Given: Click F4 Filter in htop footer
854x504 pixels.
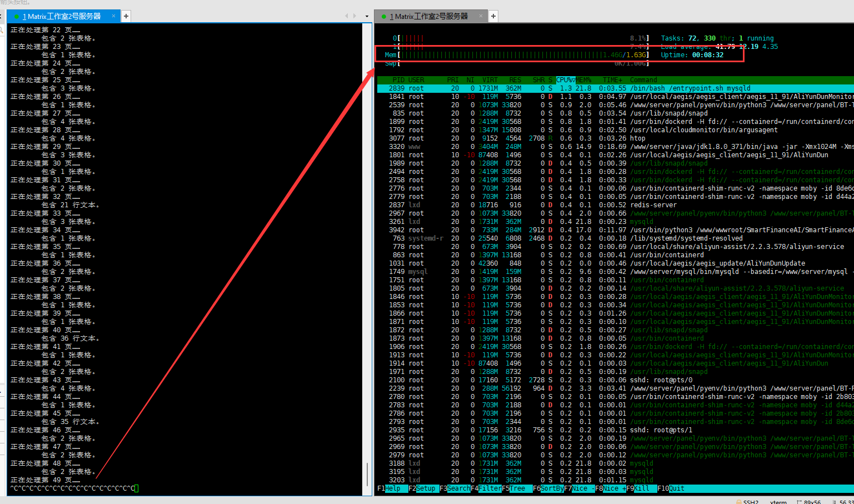Looking at the screenshot, I should pyautogui.click(x=486, y=488).
